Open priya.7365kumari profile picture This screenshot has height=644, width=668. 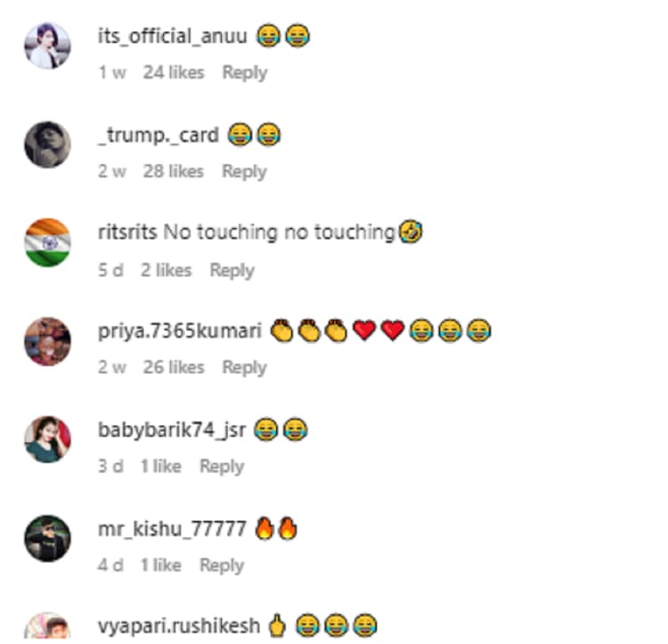click(x=47, y=341)
